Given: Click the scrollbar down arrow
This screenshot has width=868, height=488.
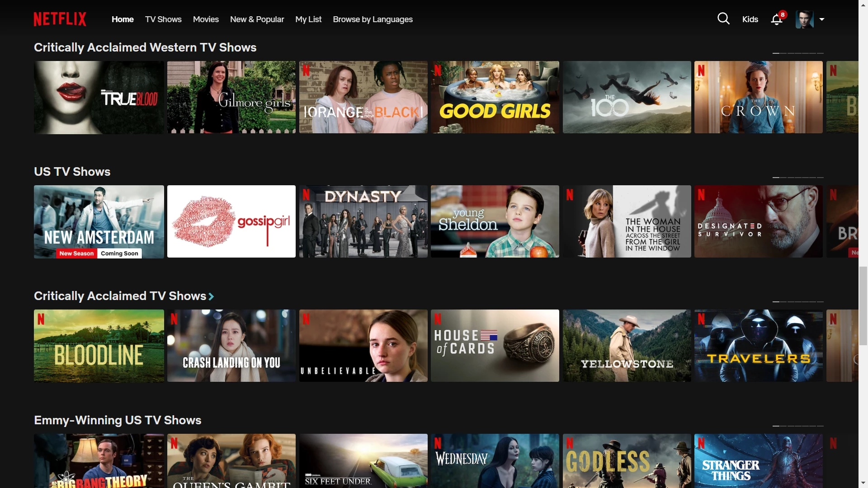Looking at the screenshot, I should (863, 483).
